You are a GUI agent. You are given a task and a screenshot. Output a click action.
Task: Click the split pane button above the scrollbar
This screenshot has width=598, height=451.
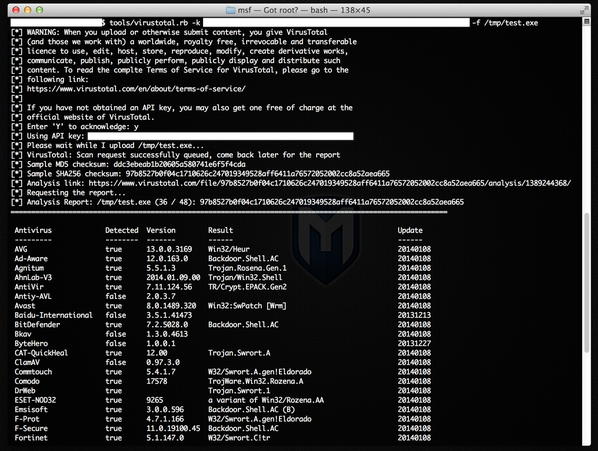tap(587, 22)
